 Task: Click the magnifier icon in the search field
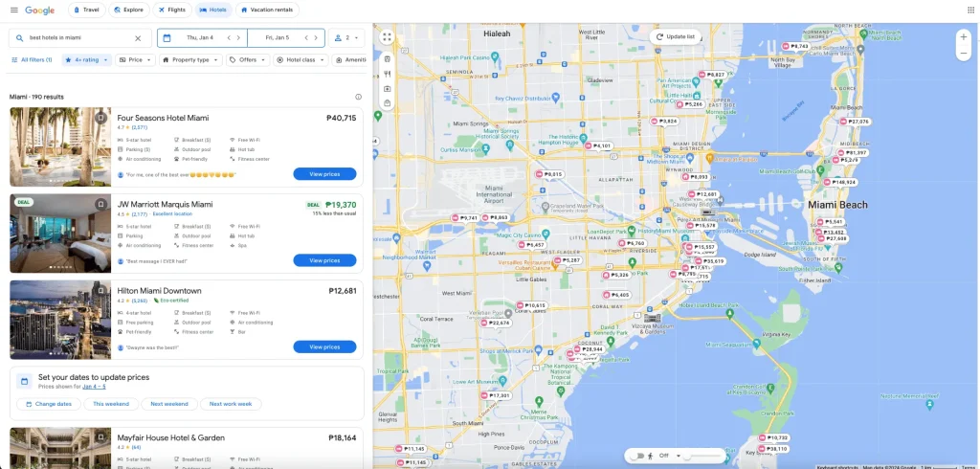point(20,38)
